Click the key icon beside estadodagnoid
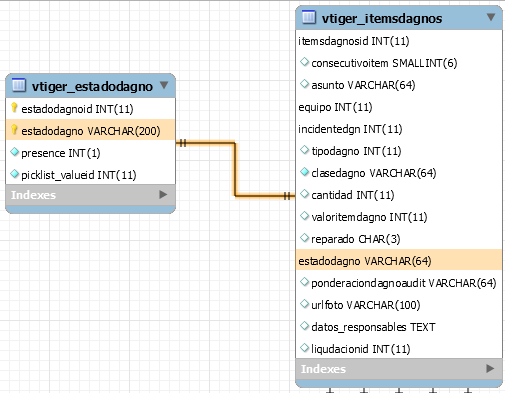Image resolution: width=505 pixels, height=393 pixels. pos(14,108)
